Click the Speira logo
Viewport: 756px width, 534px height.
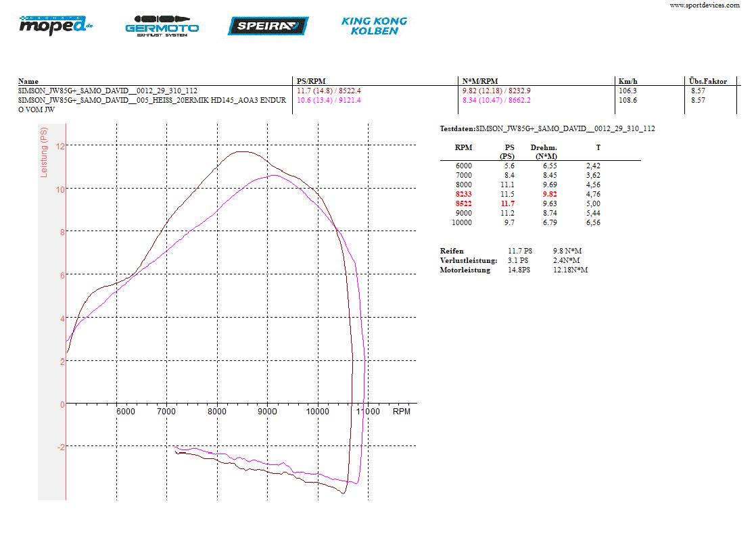(268, 26)
